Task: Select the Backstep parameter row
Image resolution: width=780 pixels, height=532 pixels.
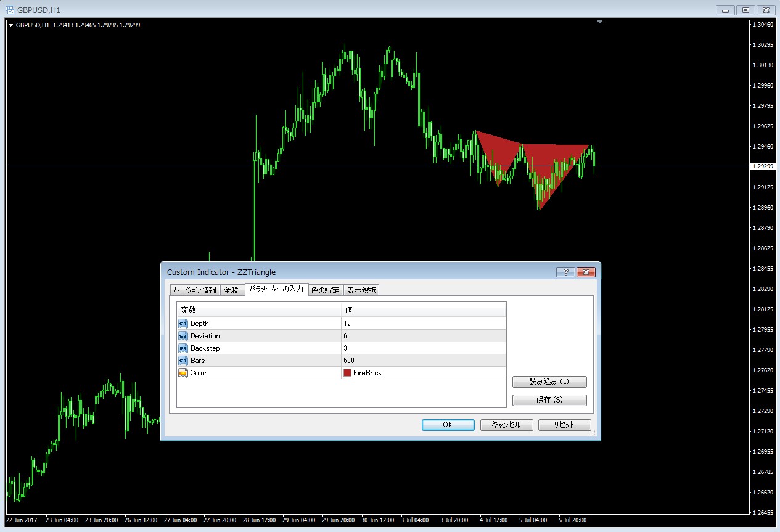Action: (342, 348)
